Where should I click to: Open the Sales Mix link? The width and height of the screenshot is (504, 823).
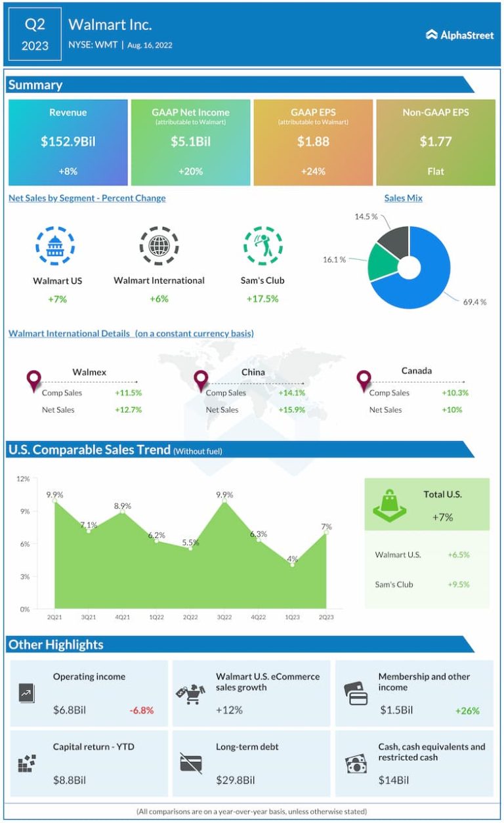[403, 198]
